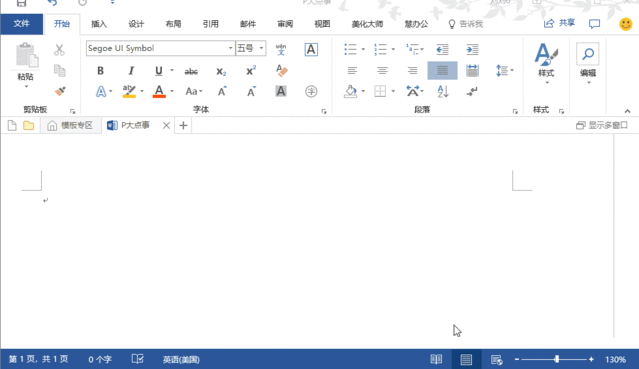The image size is (639, 369).
Task: Sort text with the A-Z icon
Action: (443, 91)
